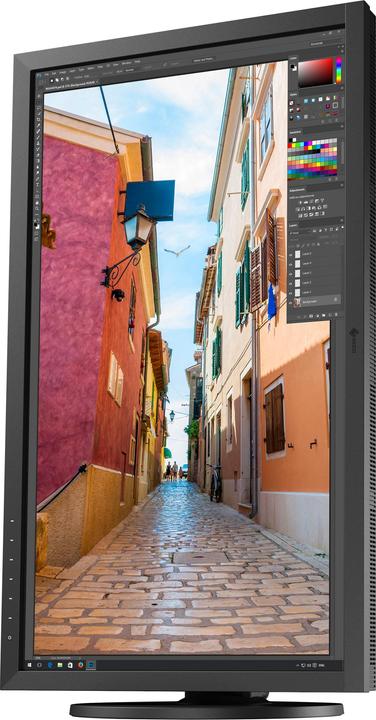The height and width of the screenshot is (720, 376).
Task: Open the Windows Start menu
Action: (x=29, y=665)
